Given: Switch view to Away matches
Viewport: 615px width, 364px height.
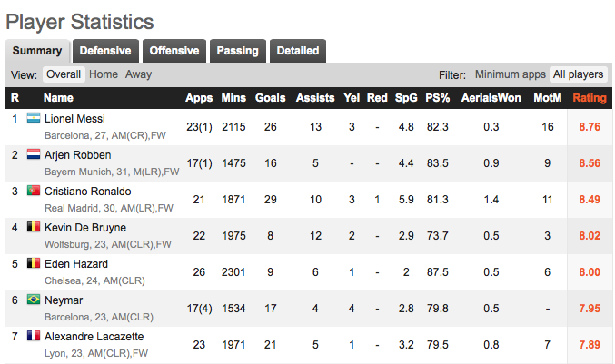Looking at the screenshot, I should click(x=138, y=74).
